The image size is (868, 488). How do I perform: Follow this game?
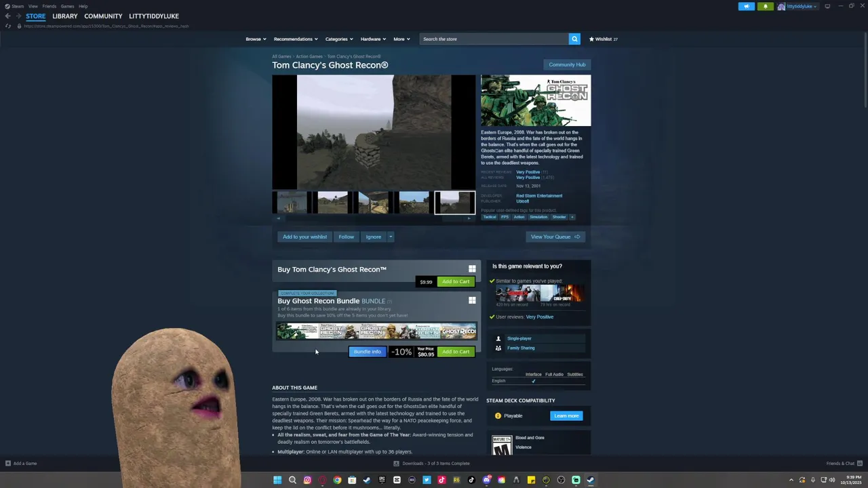[x=346, y=237]
